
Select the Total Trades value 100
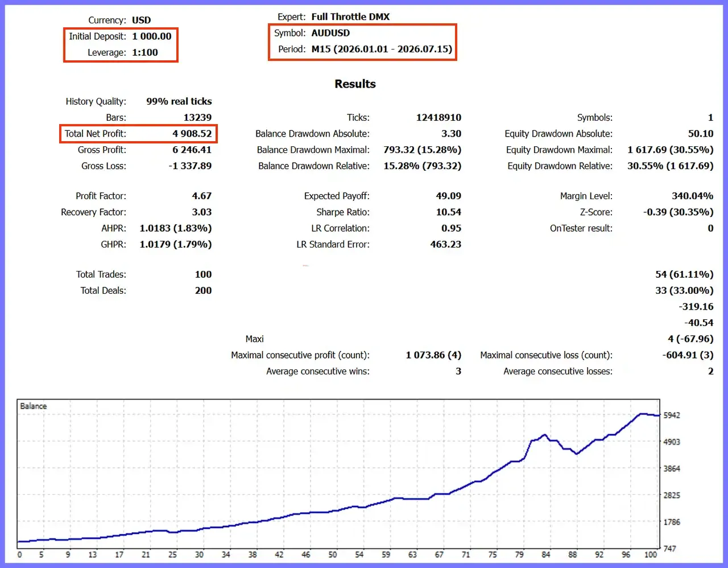pyautogui.click(x=203, y=274)
